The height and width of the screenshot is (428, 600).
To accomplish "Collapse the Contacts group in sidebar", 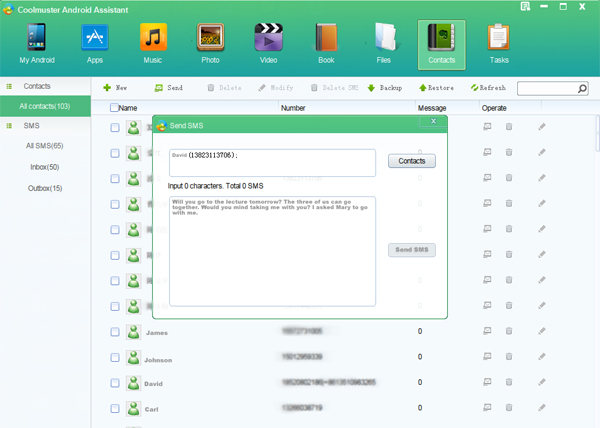I will pyautogui.click(x=10, y=87).
